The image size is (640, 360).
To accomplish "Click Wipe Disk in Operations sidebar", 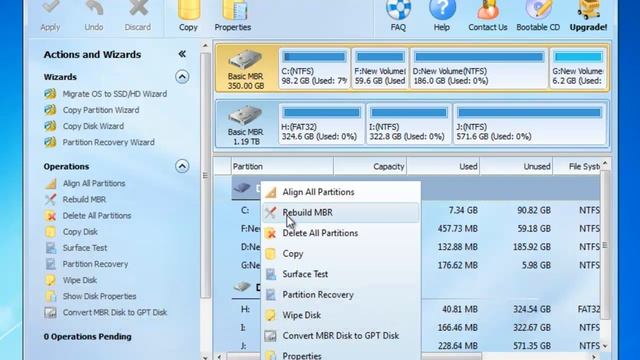I will click(71, 280).
